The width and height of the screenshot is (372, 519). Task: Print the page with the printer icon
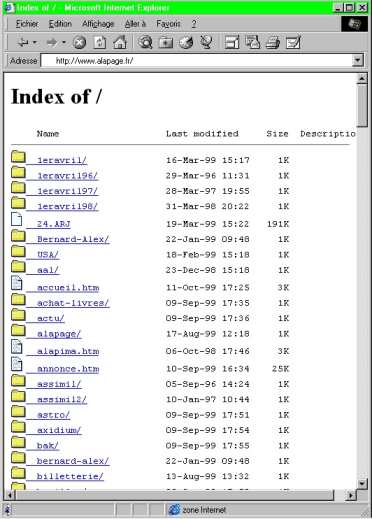pos(272,43)
